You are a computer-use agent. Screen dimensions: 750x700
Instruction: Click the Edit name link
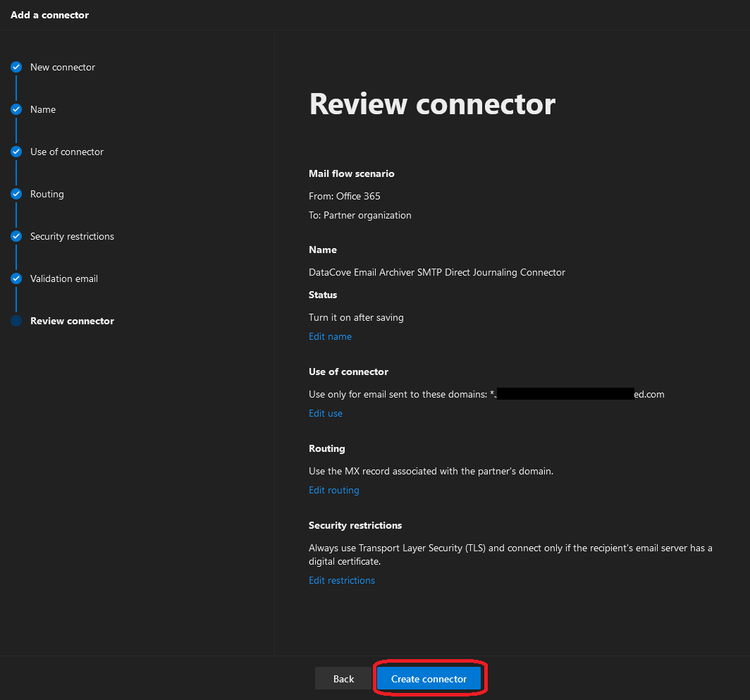(x=330, y=336)
